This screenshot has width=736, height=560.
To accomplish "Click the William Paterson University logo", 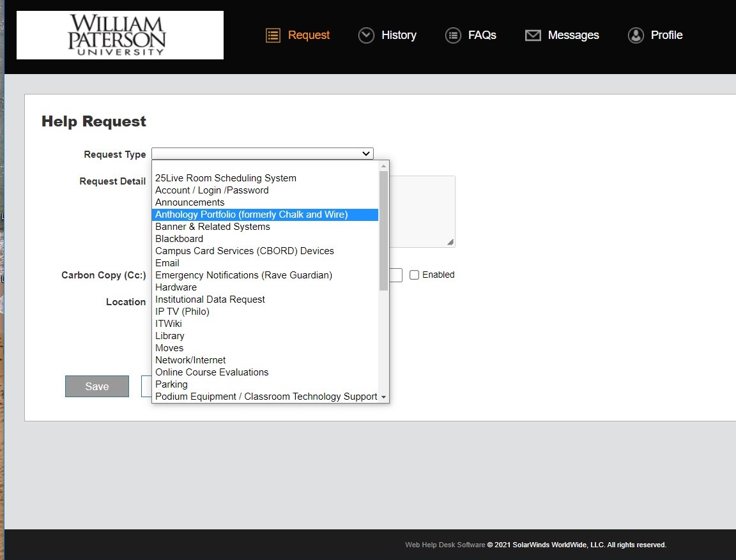I will click(x=120, y=35).
